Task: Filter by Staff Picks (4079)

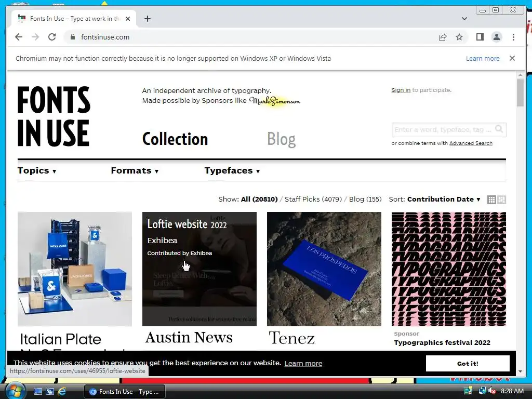Action: [x=313, y=199]
